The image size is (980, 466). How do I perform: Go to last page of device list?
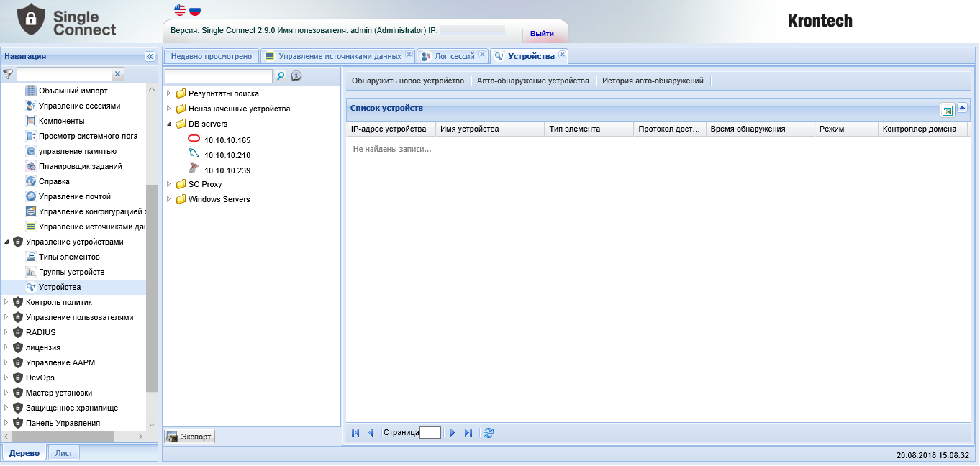tap(468, 433)
